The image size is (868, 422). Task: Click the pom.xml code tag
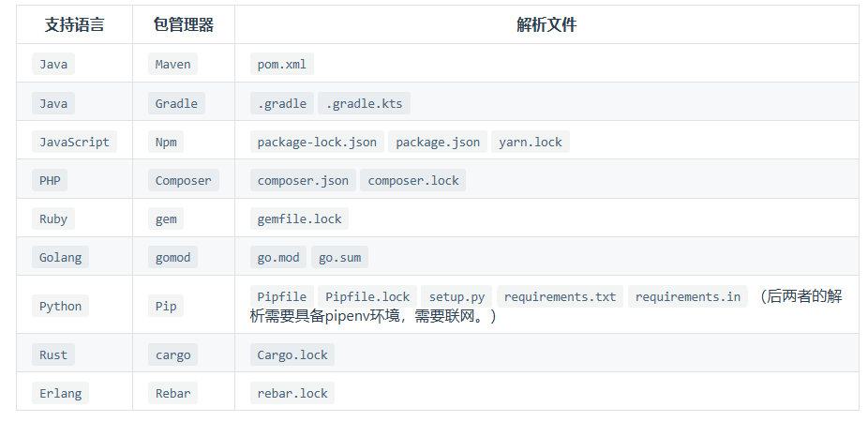click(282, 65)
